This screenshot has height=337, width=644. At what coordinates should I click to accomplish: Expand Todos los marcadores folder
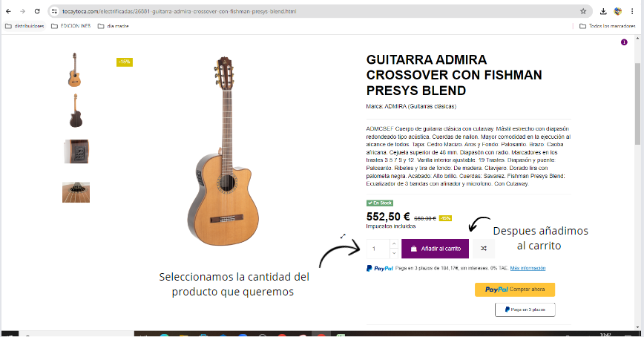607,26
